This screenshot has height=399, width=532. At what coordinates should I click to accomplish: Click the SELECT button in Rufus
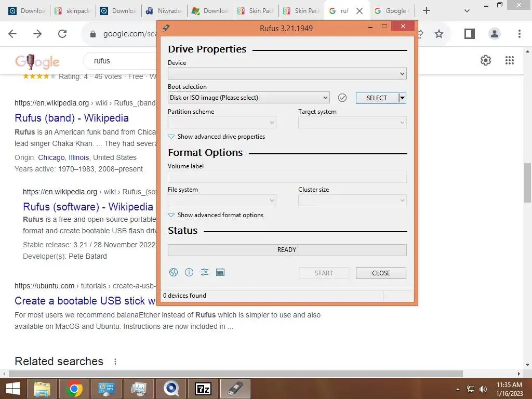[377, 98]
